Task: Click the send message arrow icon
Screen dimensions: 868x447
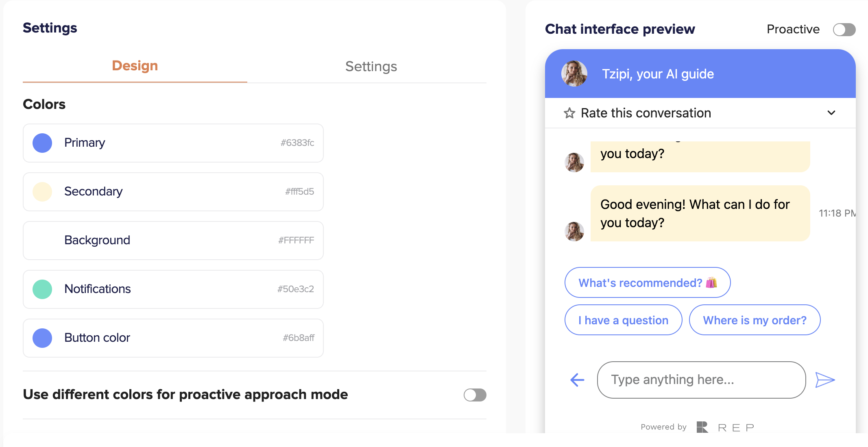Action: 825,380
